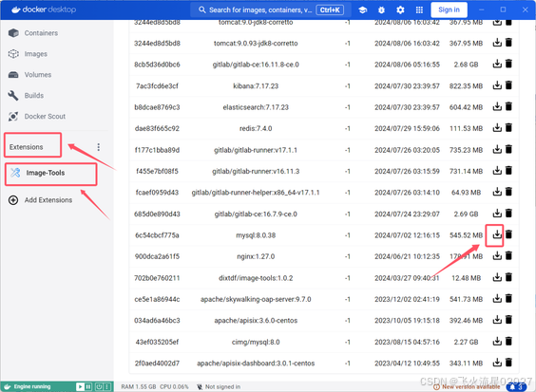This screenshot has width=536, height=392.
Task: Select image ID 900dca2a61f5
Action: 157,256
